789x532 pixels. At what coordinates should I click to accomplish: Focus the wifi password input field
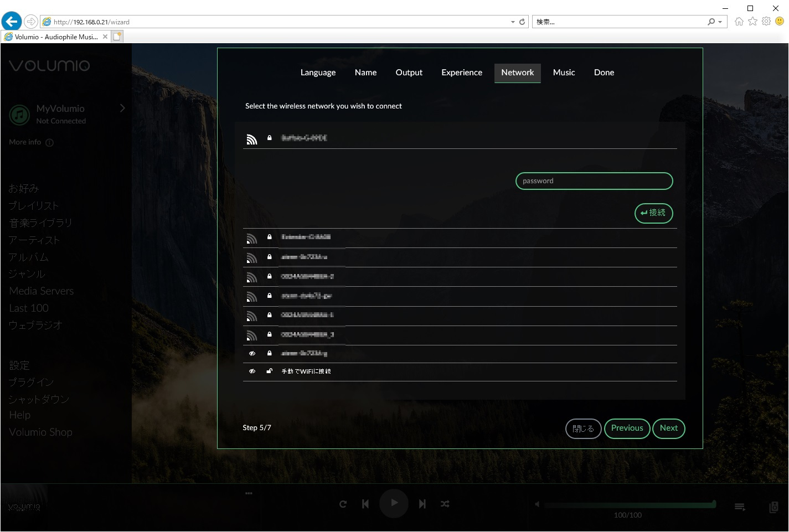click(594, 181)
